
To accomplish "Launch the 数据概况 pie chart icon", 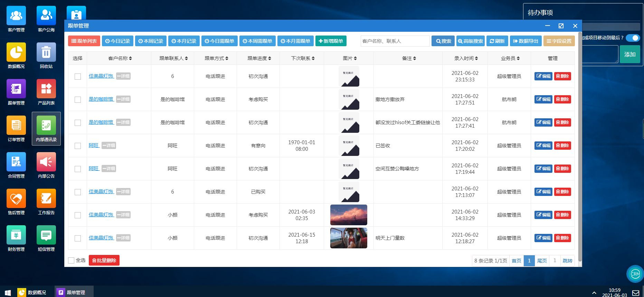I will coord(16,53).
